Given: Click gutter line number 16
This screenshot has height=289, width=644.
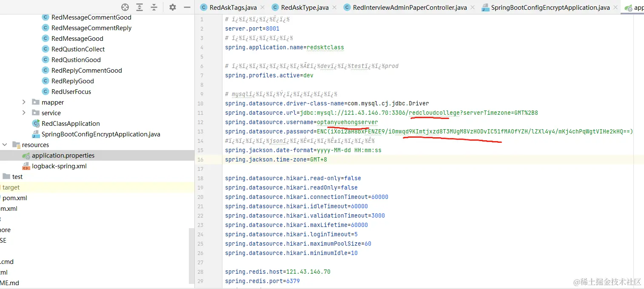Looking at the screenshot, I should (x=201, y=160).
